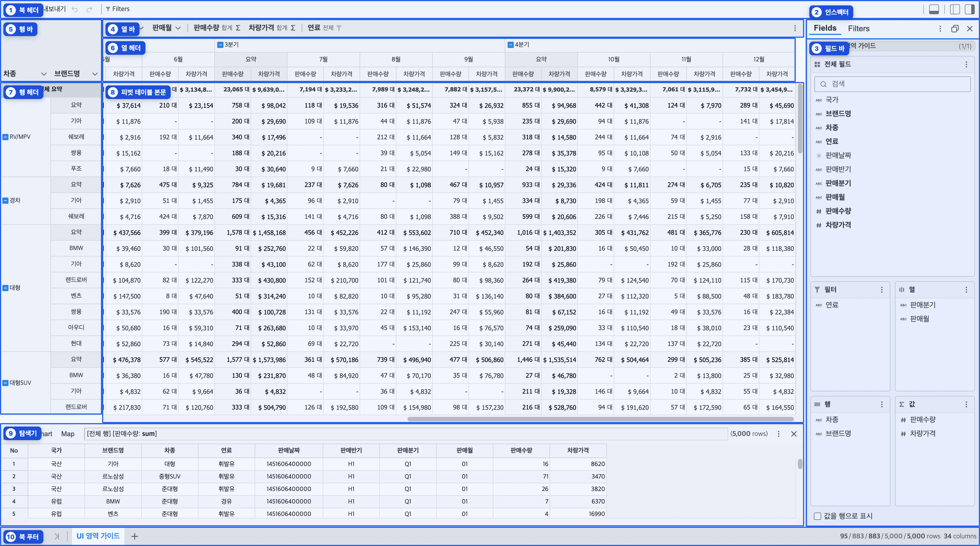
Task: Click the 판매수량 합계 pill in the column bar
Action: (x=217, y=28)
